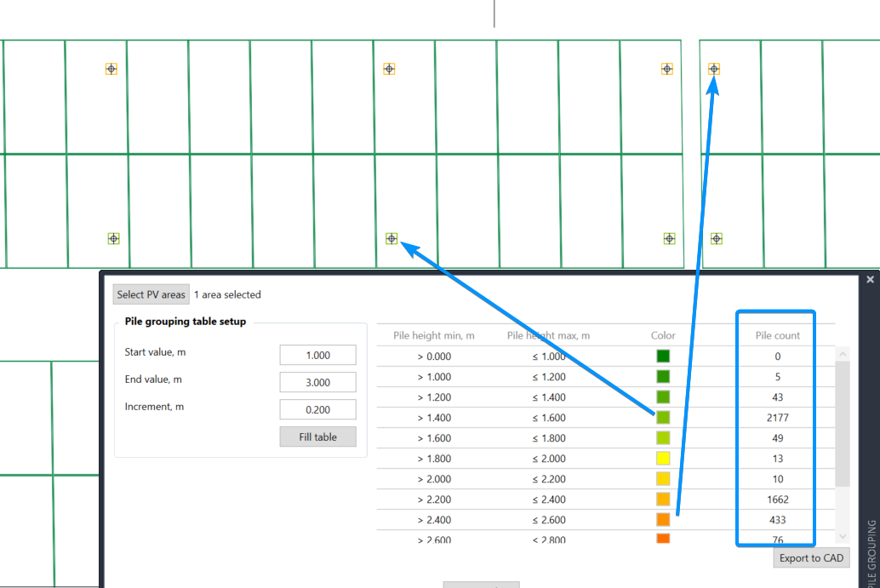
Task: Edit the Increment value field
Action: (317, 409)
